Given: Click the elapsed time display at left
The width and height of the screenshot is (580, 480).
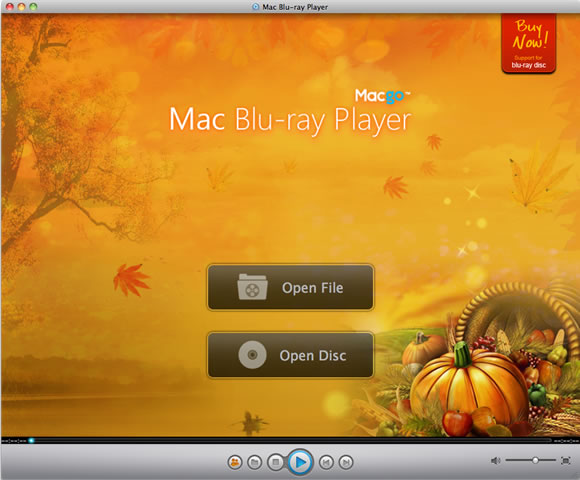Looking at the screenshot, I should (x=13, y=441).
